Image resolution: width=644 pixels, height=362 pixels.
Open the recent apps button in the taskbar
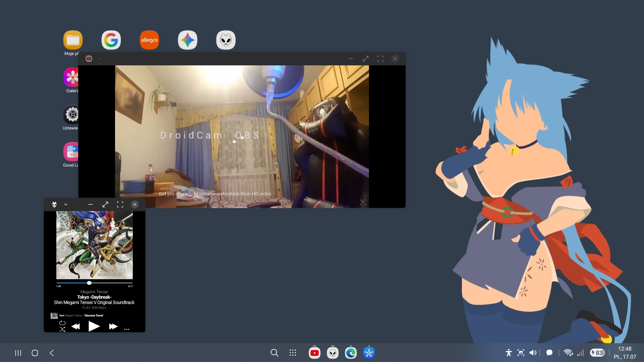click(x=18, y=353)
